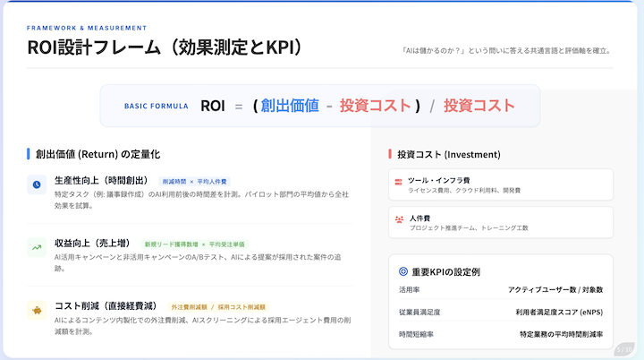Click the アクティブユーザー数 / 対象数 value
This screenshot has height=360, width=644.
555,290
